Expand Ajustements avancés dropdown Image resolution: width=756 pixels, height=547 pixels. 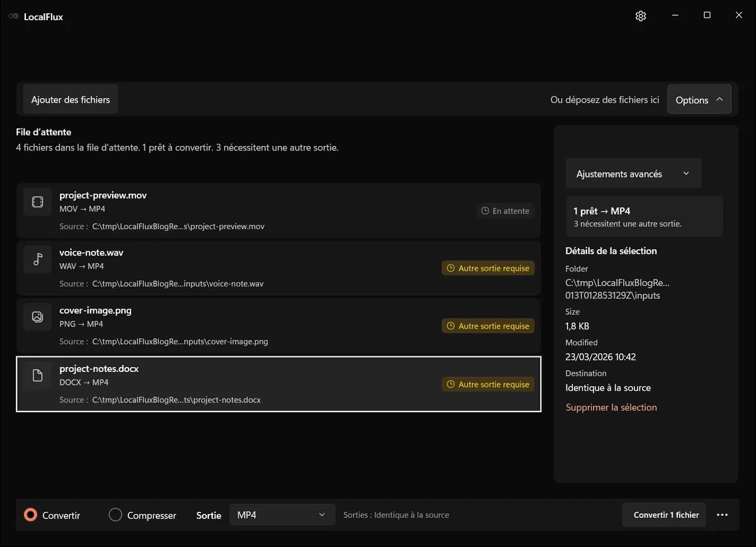pyautogui.click(x=633, y=174)
